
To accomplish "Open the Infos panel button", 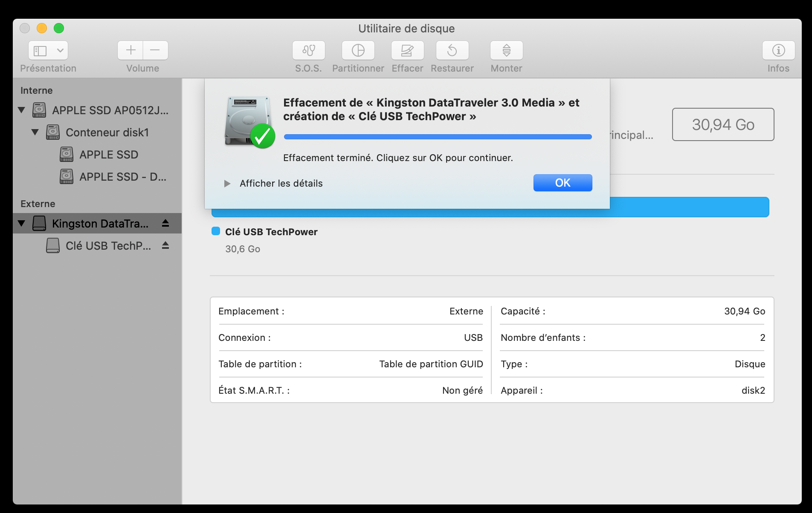I will pos(778,50).
